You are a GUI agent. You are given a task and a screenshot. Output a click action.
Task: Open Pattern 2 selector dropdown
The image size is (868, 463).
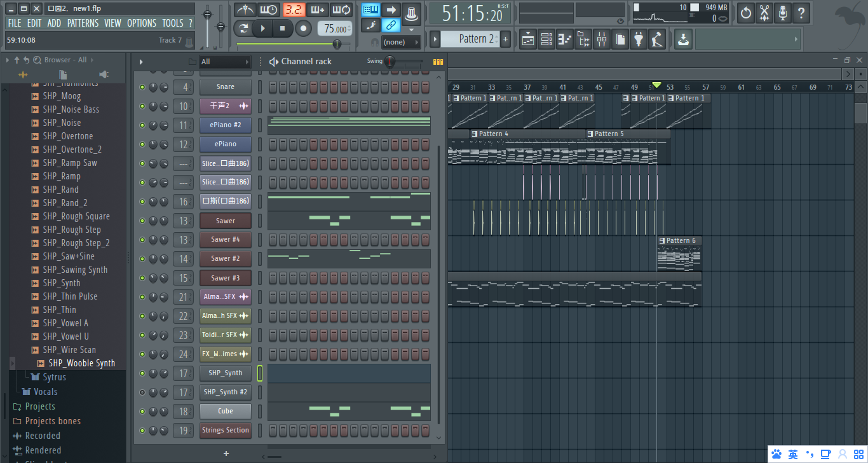coord(471,39)
